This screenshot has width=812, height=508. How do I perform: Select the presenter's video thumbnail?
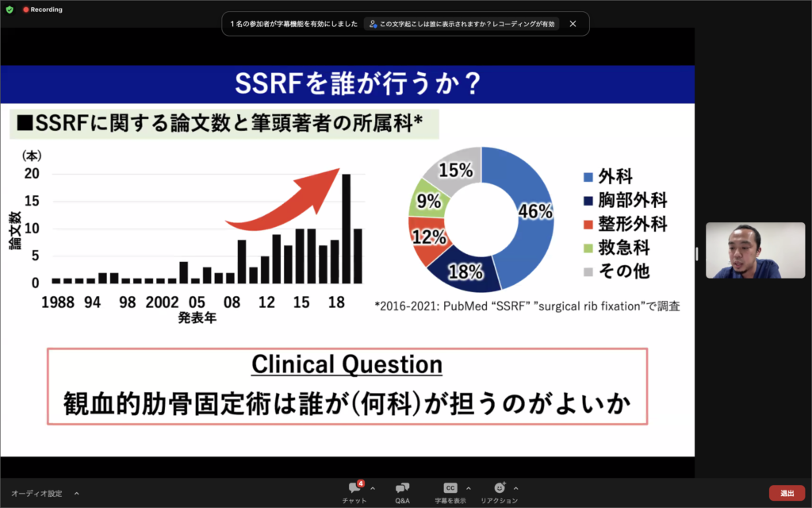(755, 251)
